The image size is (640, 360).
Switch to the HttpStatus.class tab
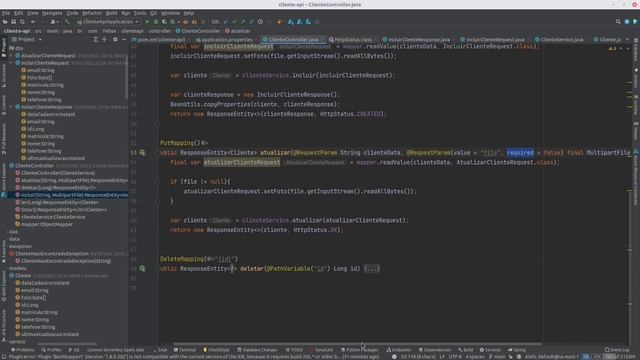click(351, 40)
